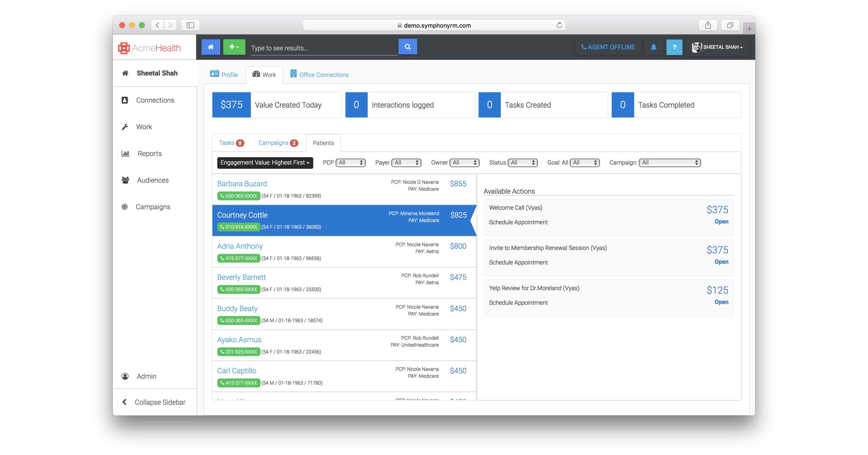Open Connections in the sidebar
The width and height of the screenshot is (868, 455).
(x=155, y=100)
